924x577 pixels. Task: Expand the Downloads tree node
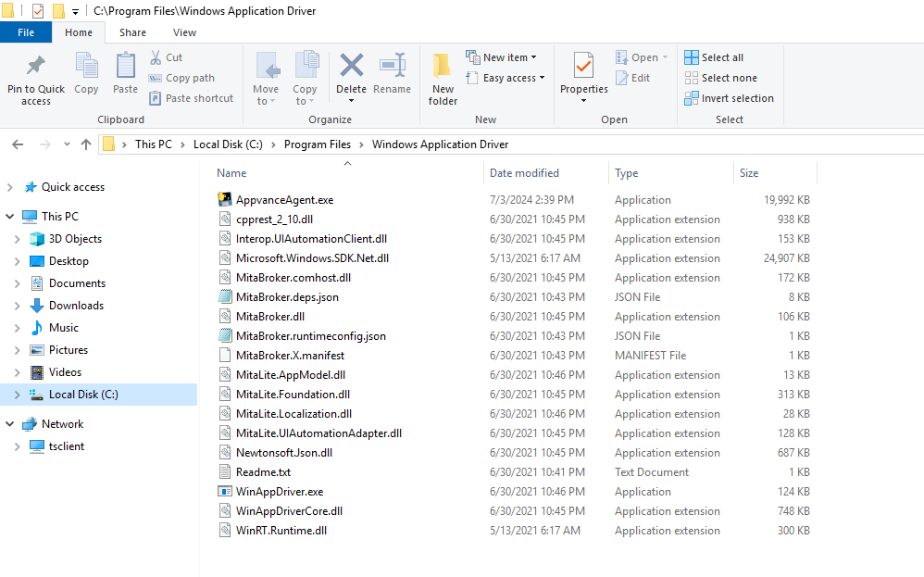click(x=17, y=306)
